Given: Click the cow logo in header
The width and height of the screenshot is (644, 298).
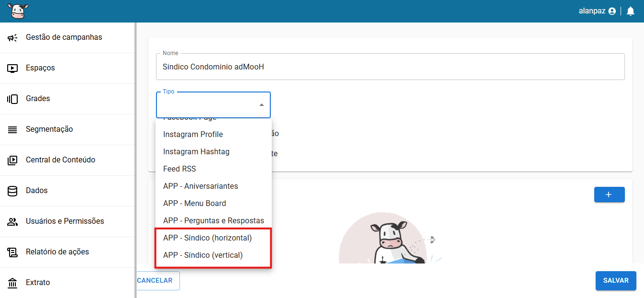Looking at the screenshot, I should (x=18, y=11).
